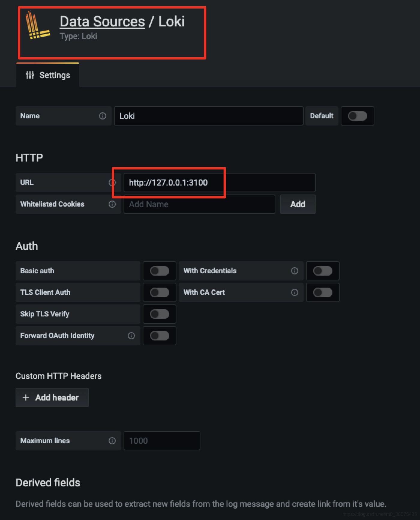
Task: Toggle Forward OAuth Identity on
Action: coord(160,336)
